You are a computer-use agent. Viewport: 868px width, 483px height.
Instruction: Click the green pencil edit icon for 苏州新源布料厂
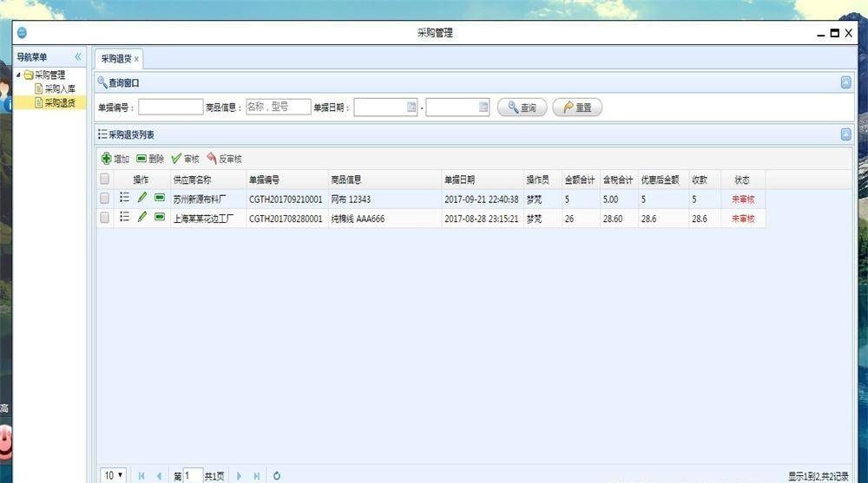(142, 199)
